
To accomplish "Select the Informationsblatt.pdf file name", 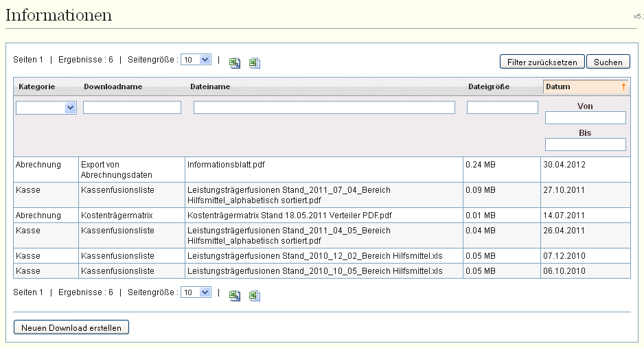I will coord(226,165).
